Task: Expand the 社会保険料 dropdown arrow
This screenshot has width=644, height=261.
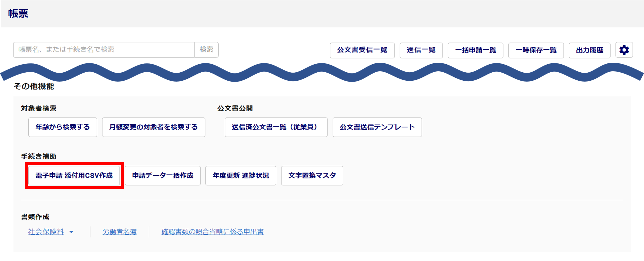Action: 71,232
